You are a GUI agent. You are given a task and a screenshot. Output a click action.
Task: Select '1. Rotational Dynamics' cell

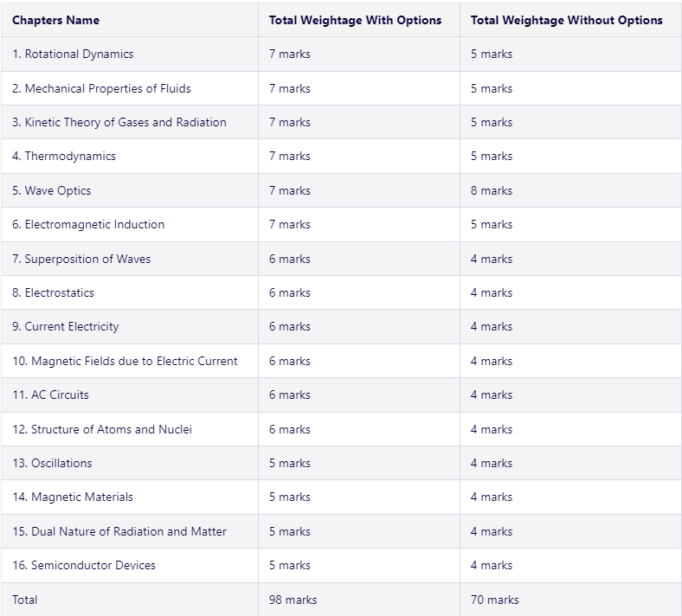[73, 54]
